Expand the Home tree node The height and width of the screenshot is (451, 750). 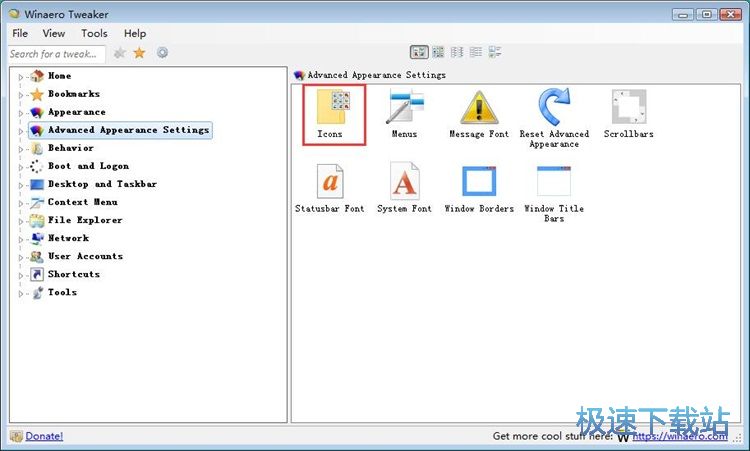[21, 77]
